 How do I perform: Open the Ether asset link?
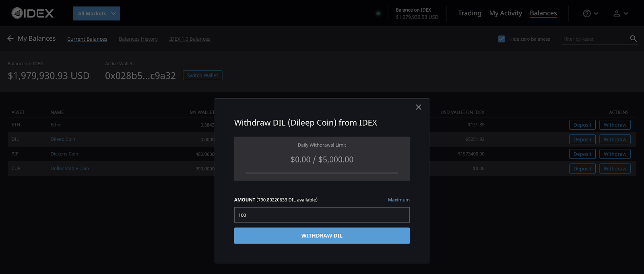point(56,125)
